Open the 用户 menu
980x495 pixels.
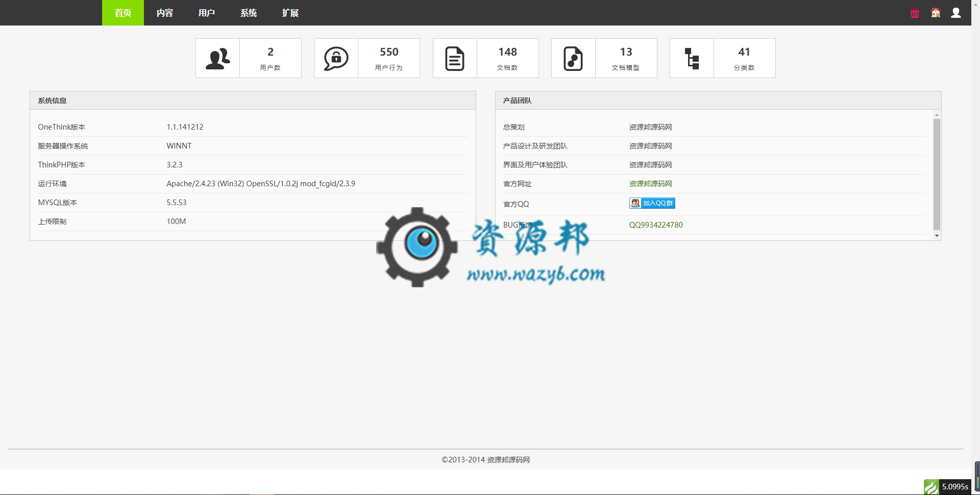207,13
